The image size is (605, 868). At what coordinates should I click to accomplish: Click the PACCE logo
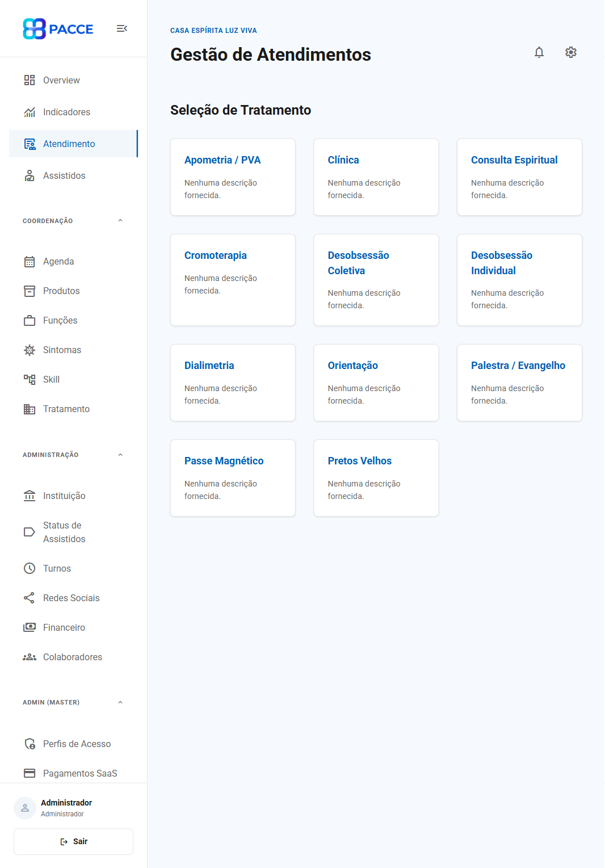tap(58, 29)
